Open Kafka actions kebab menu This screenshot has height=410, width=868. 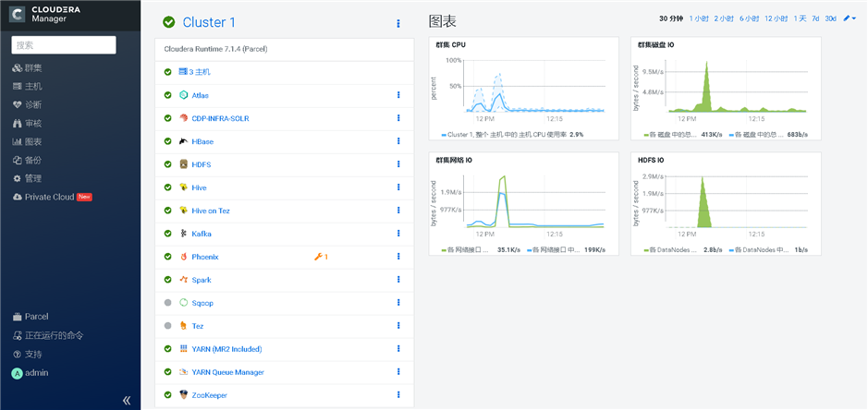(398, 234)
